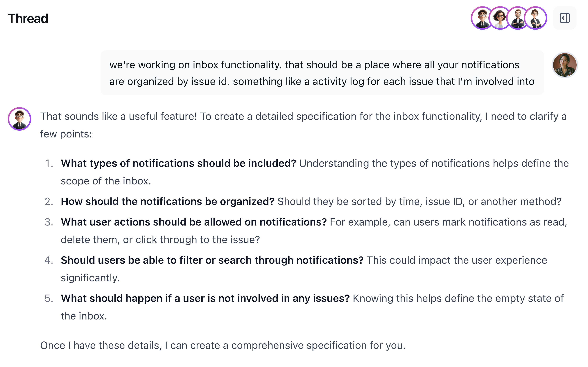Click the 'That sounds like a useful feature!' intro
This screenshot has width=588, height=367.
[119, 117]
